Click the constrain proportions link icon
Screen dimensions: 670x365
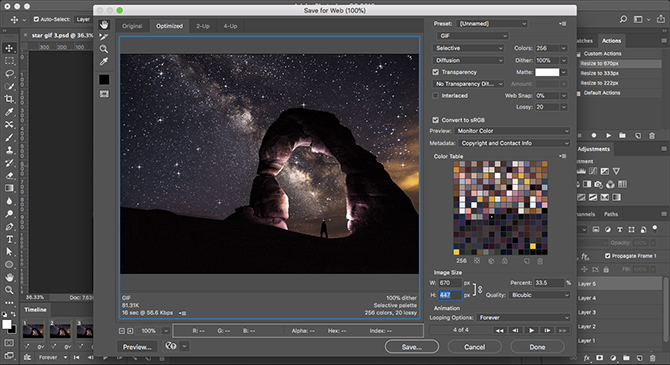(x=480, y=289)
